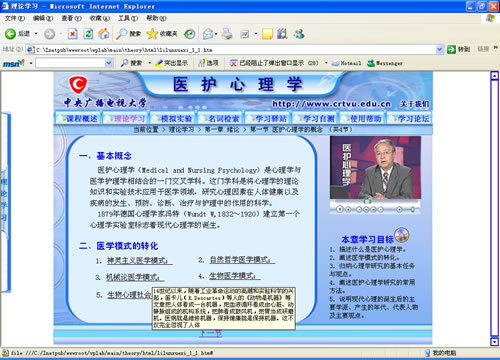Go to the Home page icon
Screen dimensions: 500x360
tap(104, 33)
